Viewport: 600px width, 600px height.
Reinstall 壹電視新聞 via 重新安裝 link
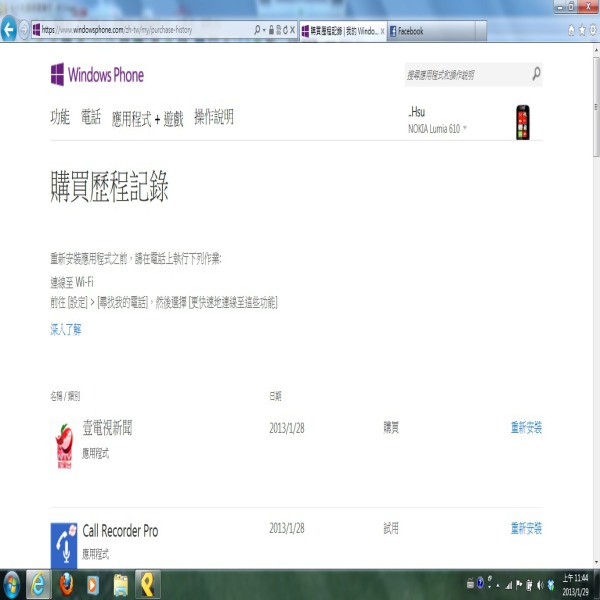(527, 427)
